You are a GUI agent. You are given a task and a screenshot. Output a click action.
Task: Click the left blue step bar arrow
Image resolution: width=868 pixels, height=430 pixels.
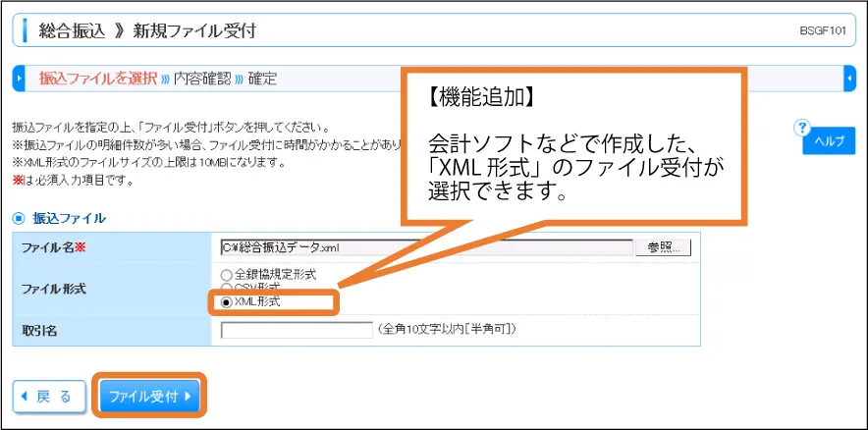click(x=19, y=78)
